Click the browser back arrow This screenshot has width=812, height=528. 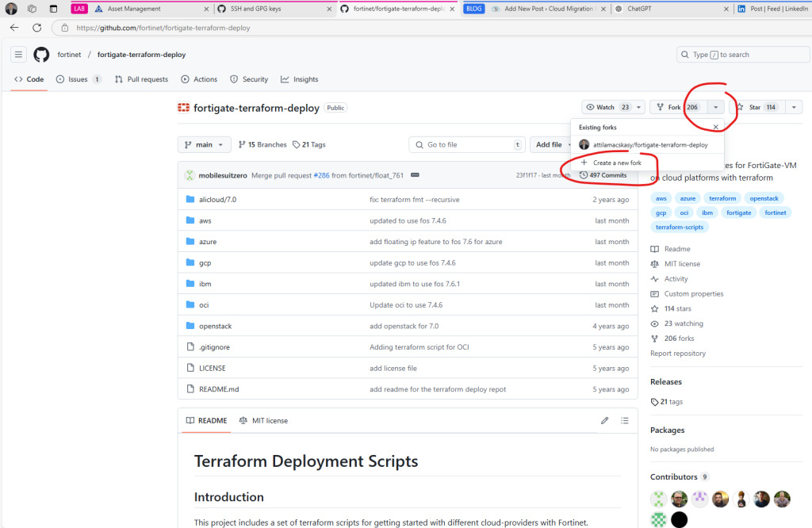click(x=14, y=27)
